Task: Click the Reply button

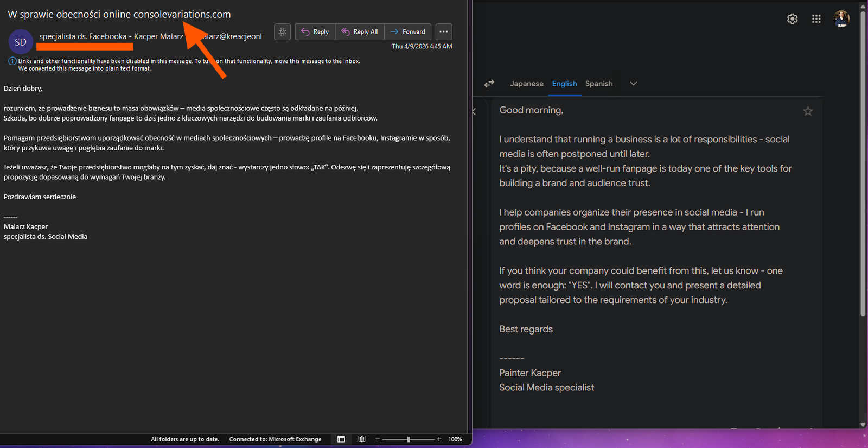Action: point(315,32)
